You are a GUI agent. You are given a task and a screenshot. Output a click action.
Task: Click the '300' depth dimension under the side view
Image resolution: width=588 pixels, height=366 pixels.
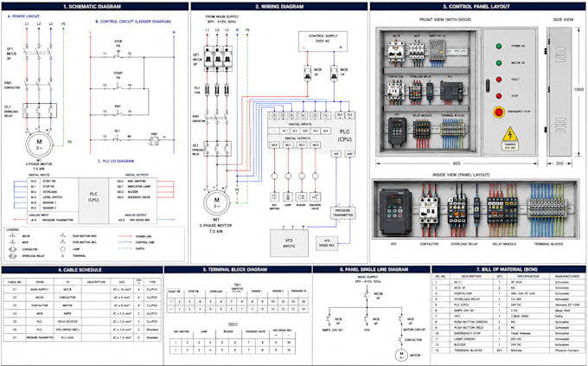[x=559, y=164]
